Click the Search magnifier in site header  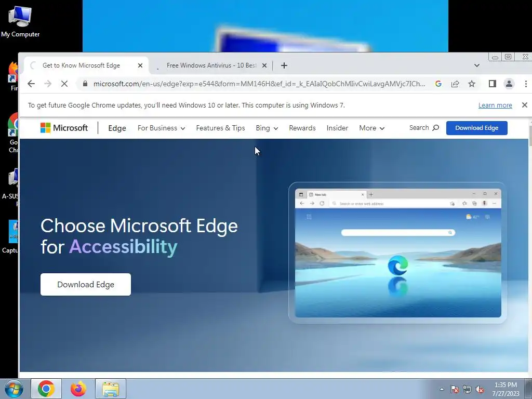(x=436, y=128)
